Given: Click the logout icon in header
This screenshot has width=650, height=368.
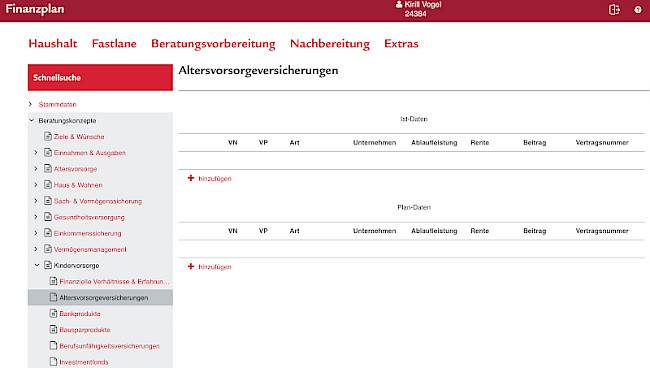Looking at the screenshot, I should [x=614, y=10].
